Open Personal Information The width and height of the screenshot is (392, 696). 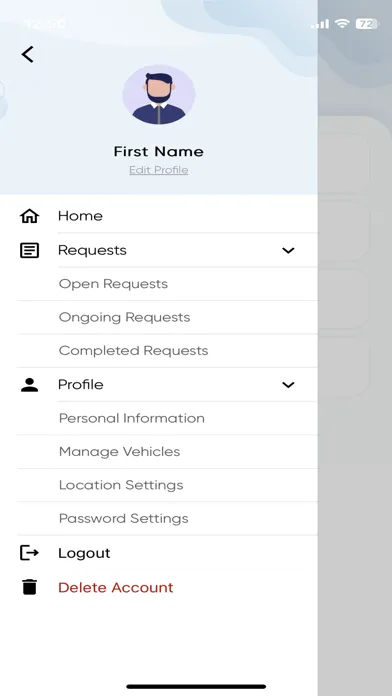pyautogui.click(x=131, y=418)
